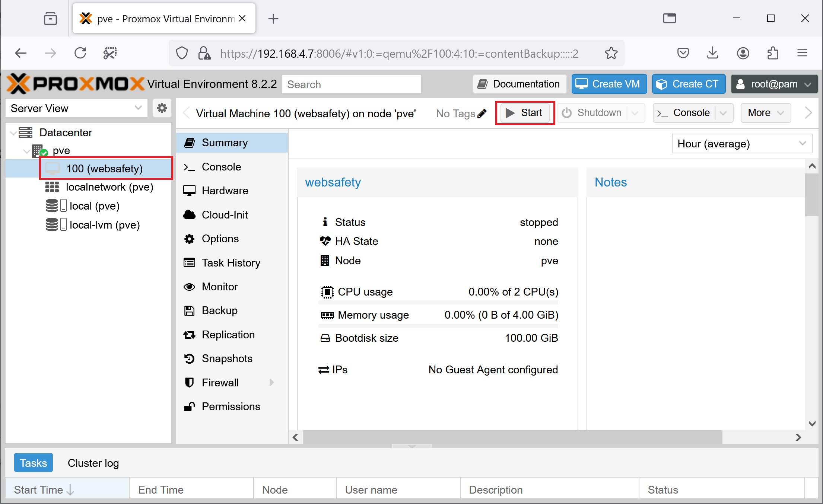Click the Proxmox logo

pos(76,84)
